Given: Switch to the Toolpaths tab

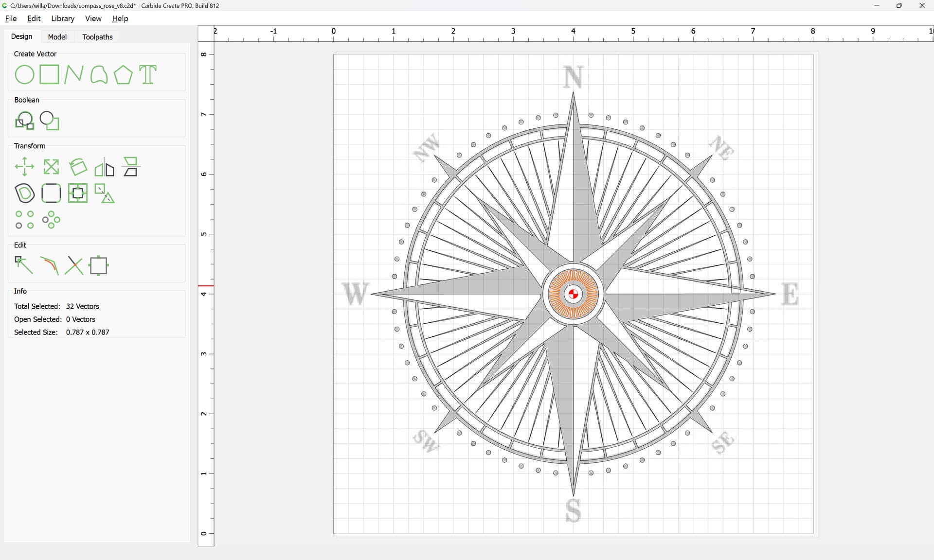Looking at the screenshot, I should click(x=97, y=37).
